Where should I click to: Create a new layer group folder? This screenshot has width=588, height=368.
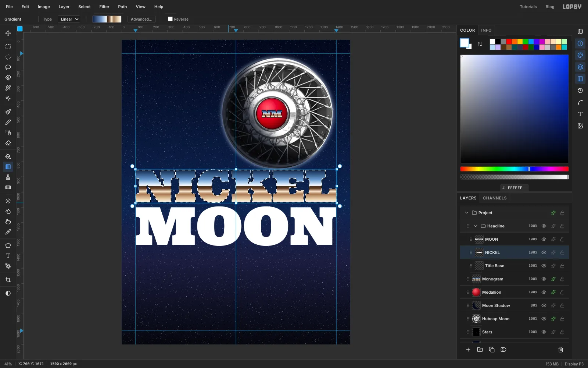(480, 350)
